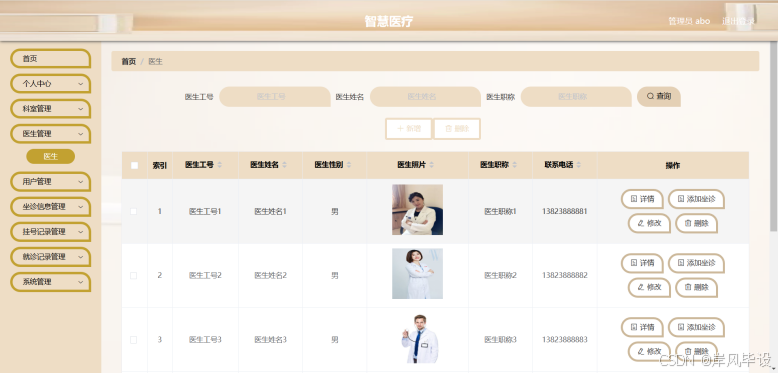Expand the 就诊记录管理 sidebar menu
The image size is (778, 374).
coord(51,256)
